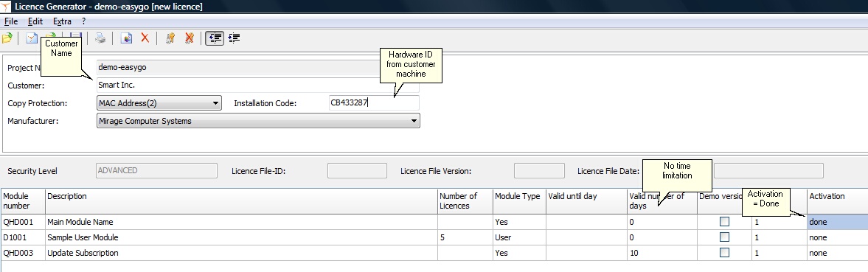Screen dimensions: 868x272
Task: Tick Demo version checkbox for Update Subscription
Action: (724, 253)
